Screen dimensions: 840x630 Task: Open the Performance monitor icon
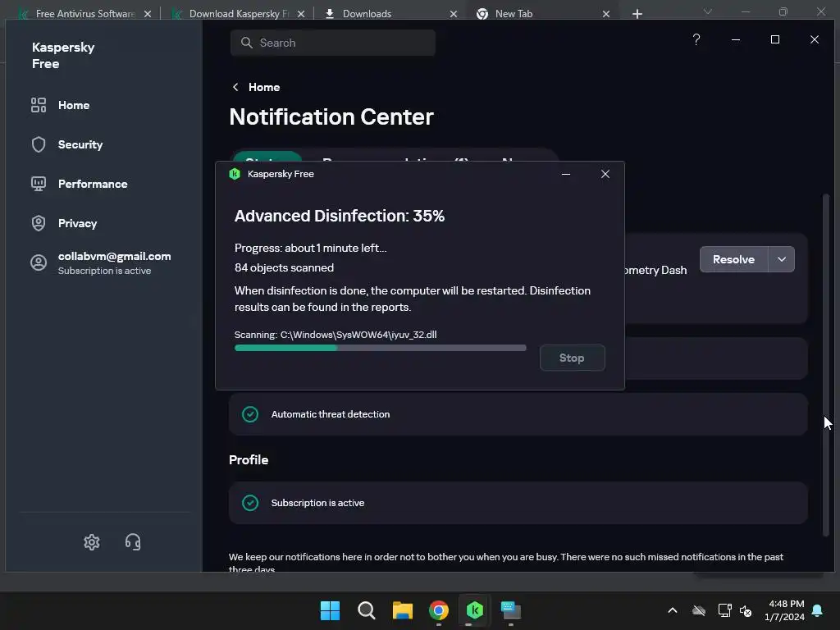[x=39, y=184]
